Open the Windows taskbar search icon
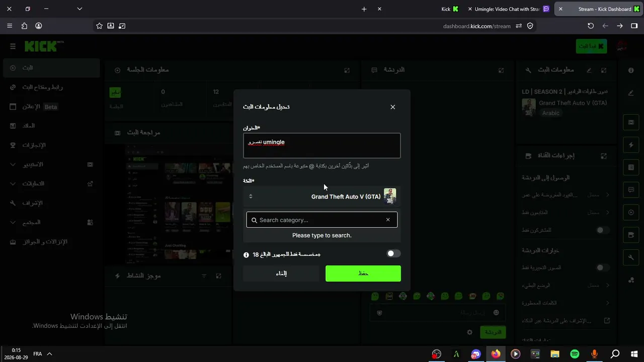This screenshot has height=362, width=644. pyautogui.click(x=615, y=354)
